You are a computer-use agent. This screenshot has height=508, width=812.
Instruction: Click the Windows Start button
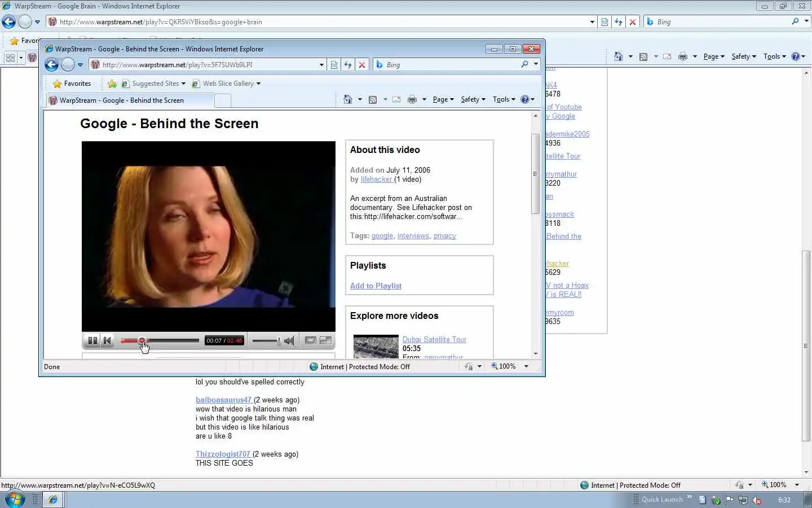[x=14, y=499]
